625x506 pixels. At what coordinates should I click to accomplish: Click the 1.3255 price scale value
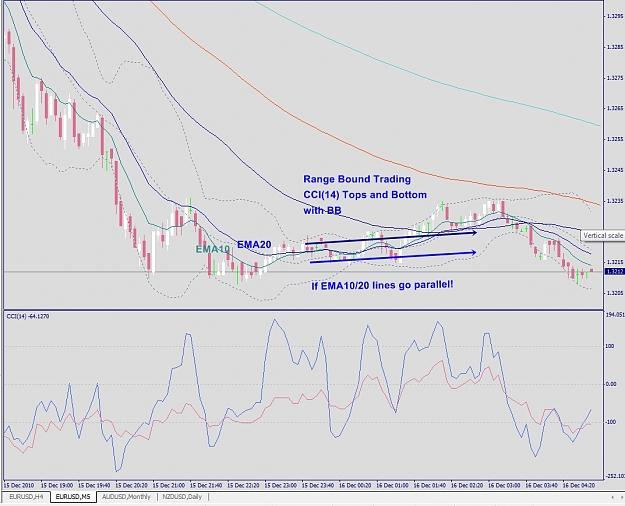(x=615, y=139)
